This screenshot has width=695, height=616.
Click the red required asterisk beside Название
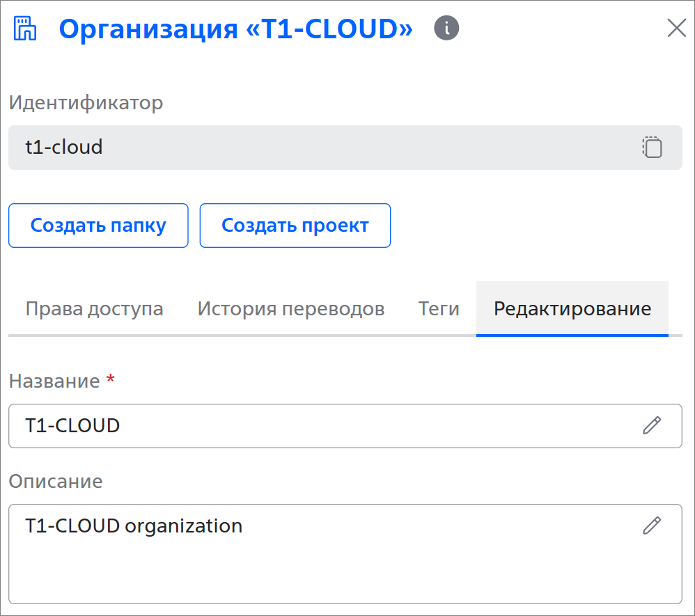point(110,379)
